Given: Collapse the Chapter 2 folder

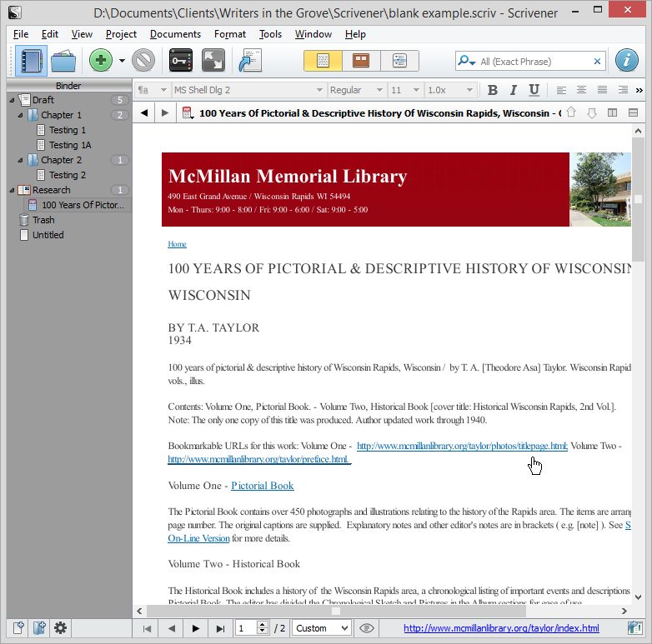Looking at the screenshot, I should pos(20,160).
